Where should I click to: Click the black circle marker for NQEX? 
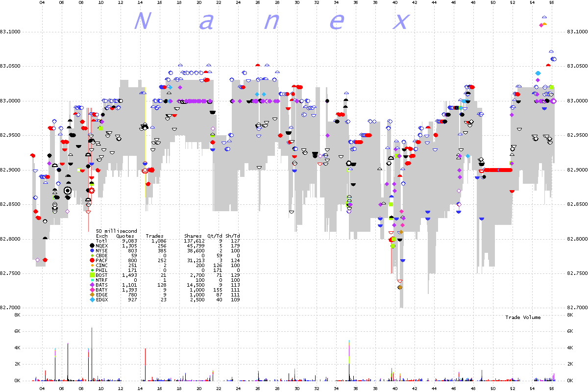[92, 245]
